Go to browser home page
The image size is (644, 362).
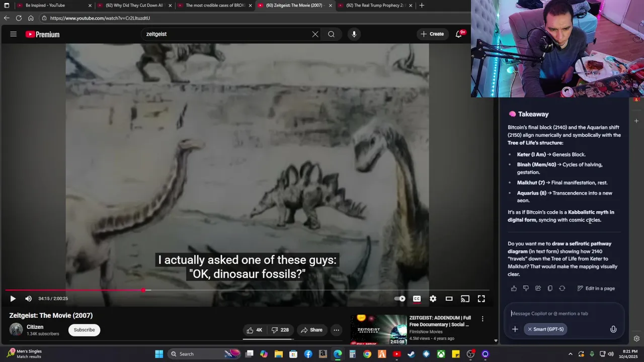[31, 18]
